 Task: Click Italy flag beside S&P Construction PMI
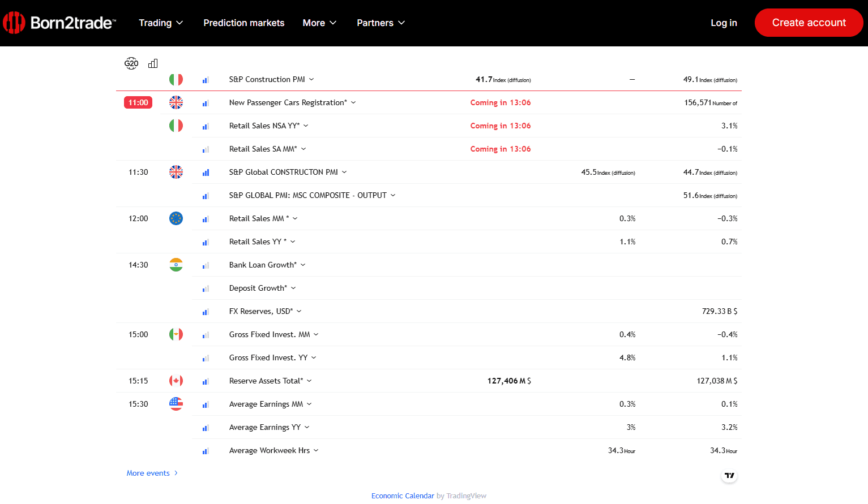coord(176,80)
